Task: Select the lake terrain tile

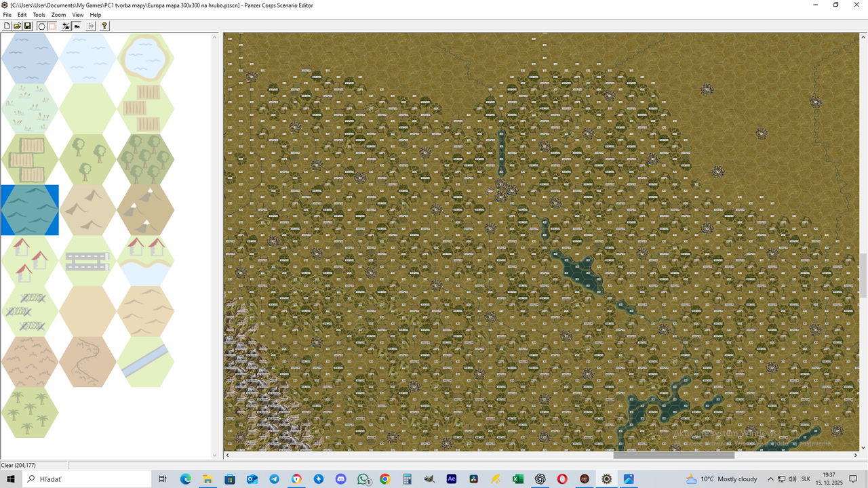Action: pos(146,58)
